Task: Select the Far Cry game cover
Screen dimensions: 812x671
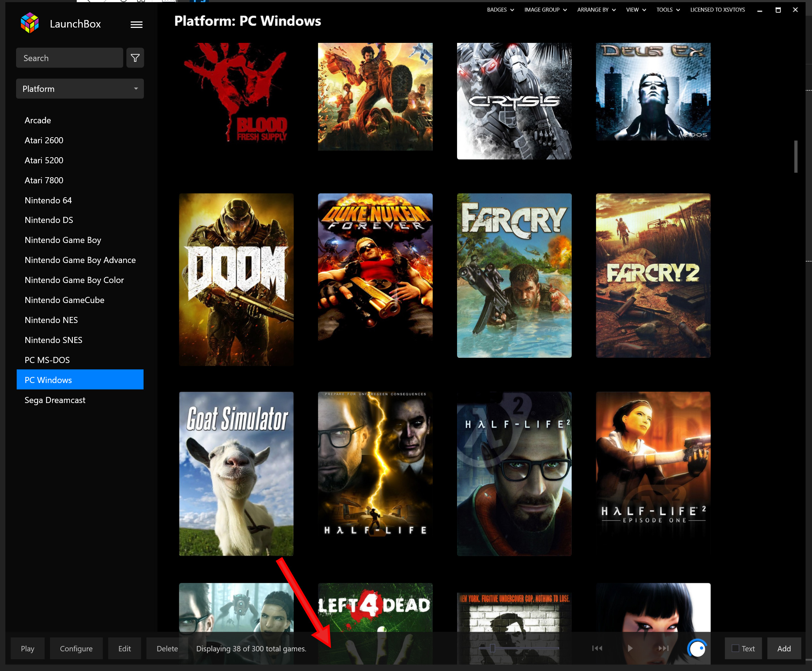Action: click(x=514, y=275)
